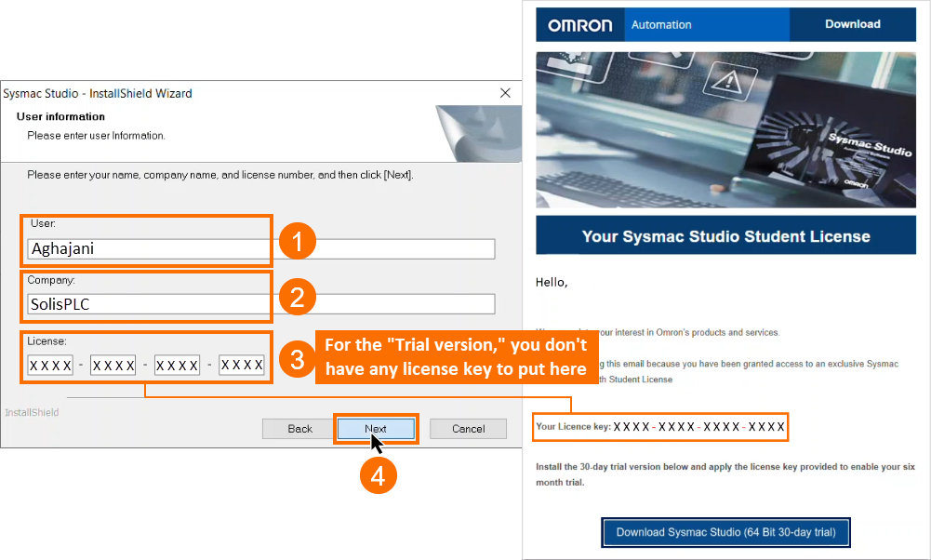Viewport: 931px width, 560px height.
Task: Switch to the Download header section
Action: pyautogui.click(x=852, y=24)
